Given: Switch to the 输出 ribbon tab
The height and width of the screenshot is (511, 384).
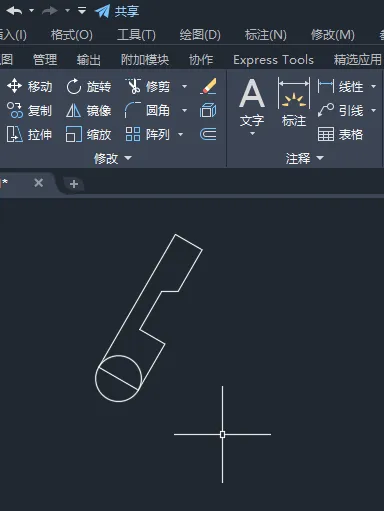Looking at the screenshot, I should click(x=89, y=60).
